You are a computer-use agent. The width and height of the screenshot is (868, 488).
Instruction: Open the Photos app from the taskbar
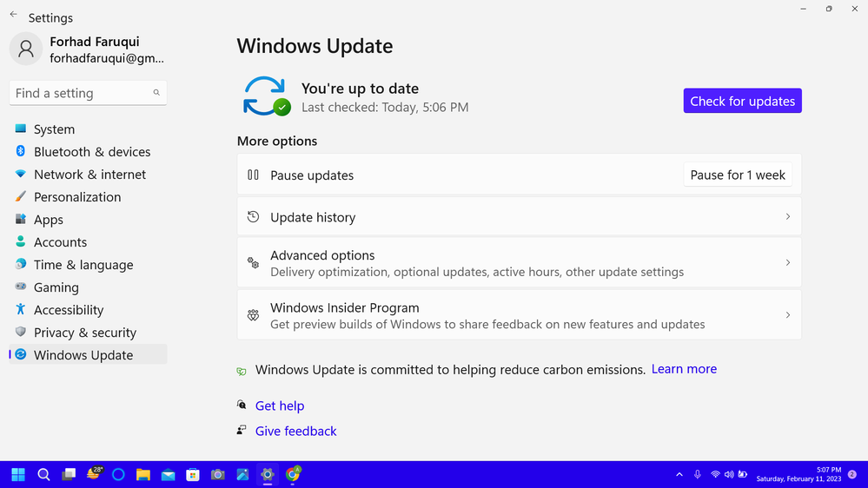(242, 474)
